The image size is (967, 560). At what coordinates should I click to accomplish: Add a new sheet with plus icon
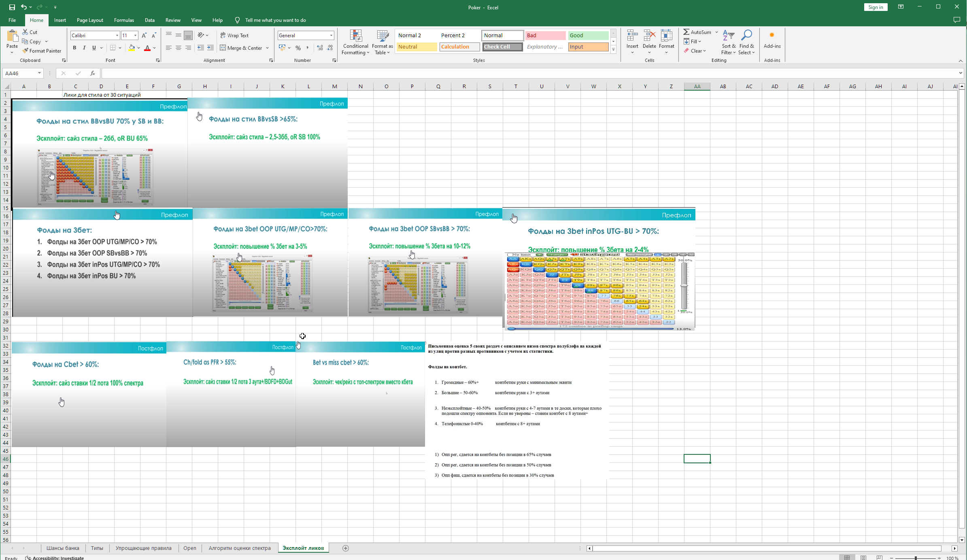pyautogui.click(x=346, y=548)
